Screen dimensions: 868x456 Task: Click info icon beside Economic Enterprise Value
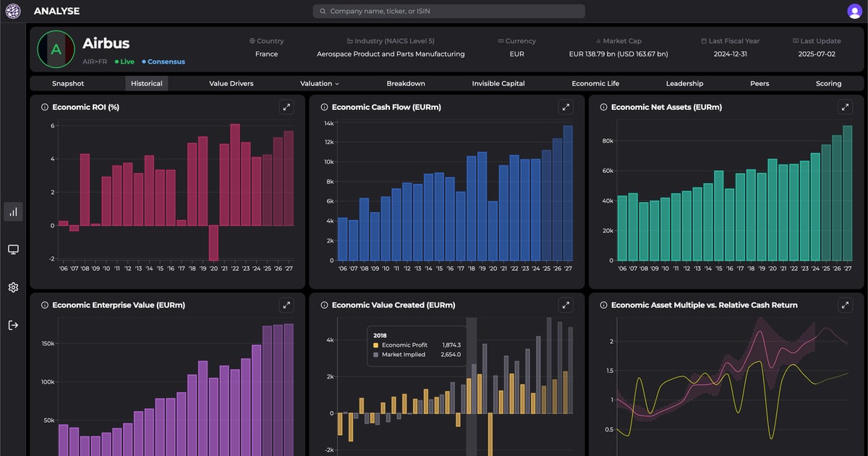click(45, 305)
